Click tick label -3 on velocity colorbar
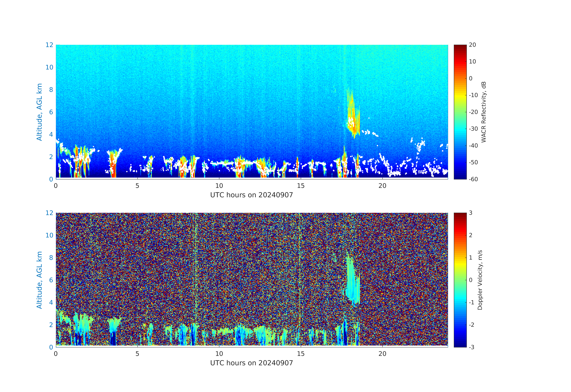This screenshot has height=392, width=571. tap(471, 347)
